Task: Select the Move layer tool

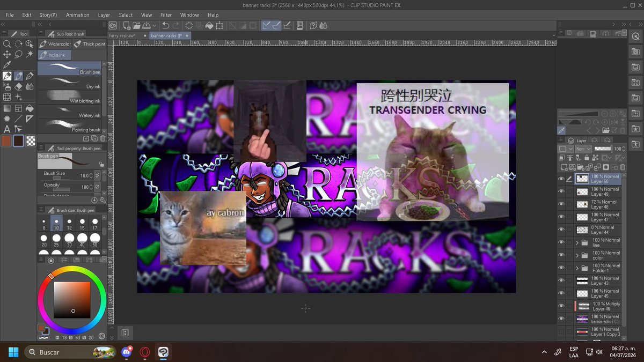Action: click(7, 54)
